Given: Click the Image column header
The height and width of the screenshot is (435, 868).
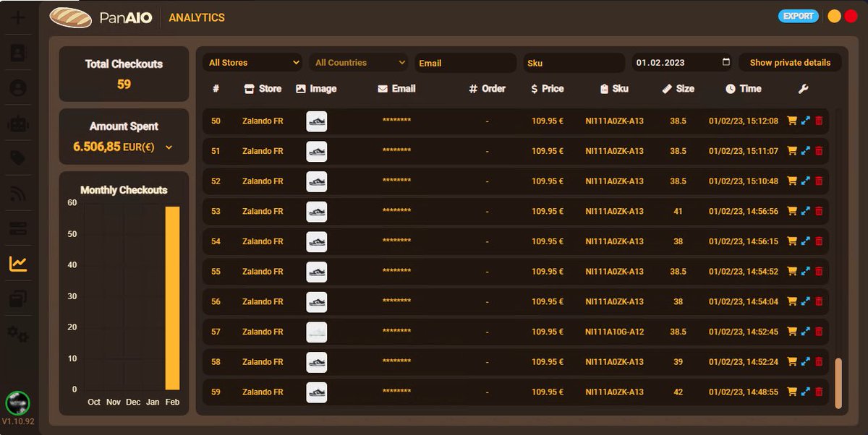Looking at the screenshot, I should pos(316,89).
